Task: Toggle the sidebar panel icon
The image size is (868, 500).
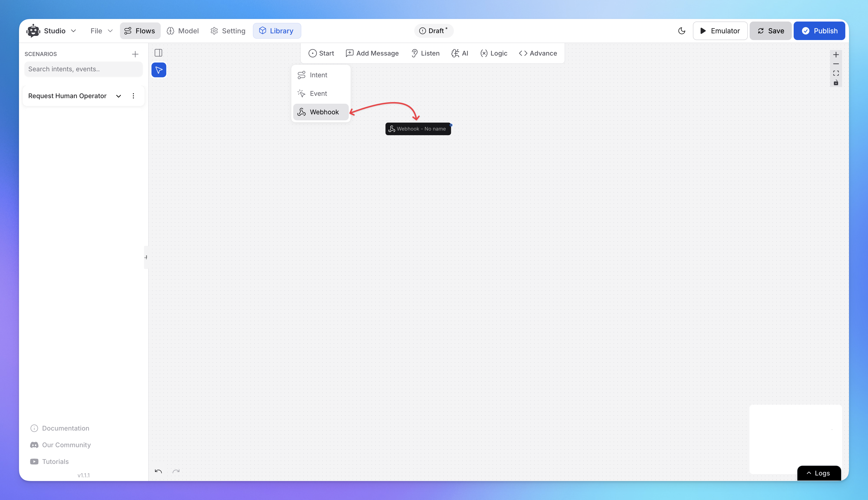Action: (x=158, y=53)
